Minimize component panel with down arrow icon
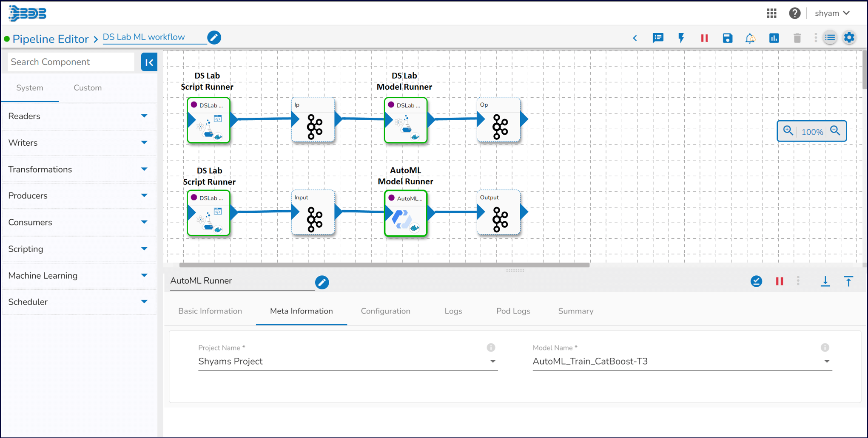868x438 pixels. click(825, 281)
